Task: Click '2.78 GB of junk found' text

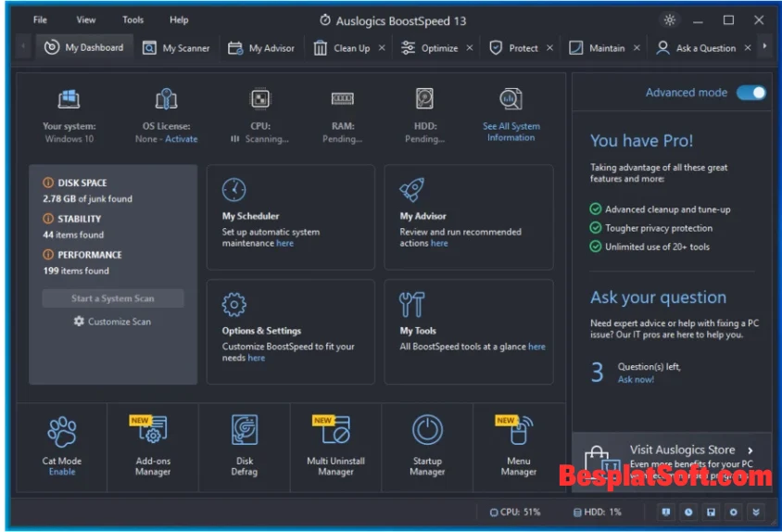Action: 87,198
